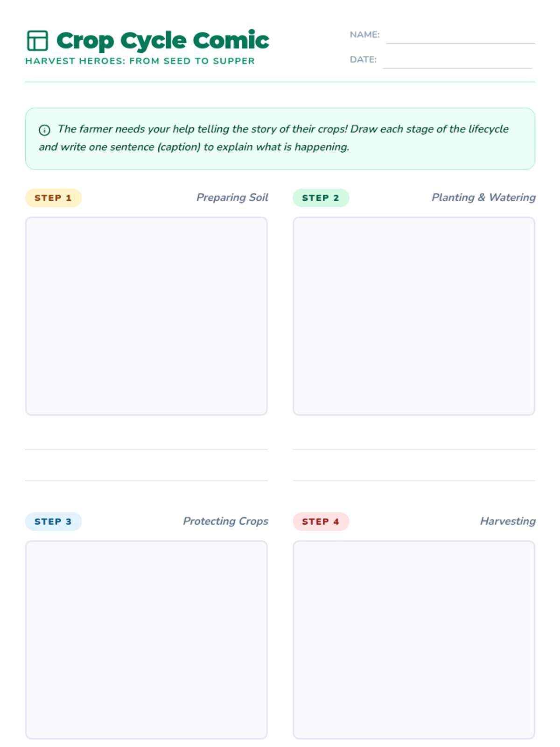Click the NAME line field
This screenshot has height=747, width=560.
coord(460,35)
